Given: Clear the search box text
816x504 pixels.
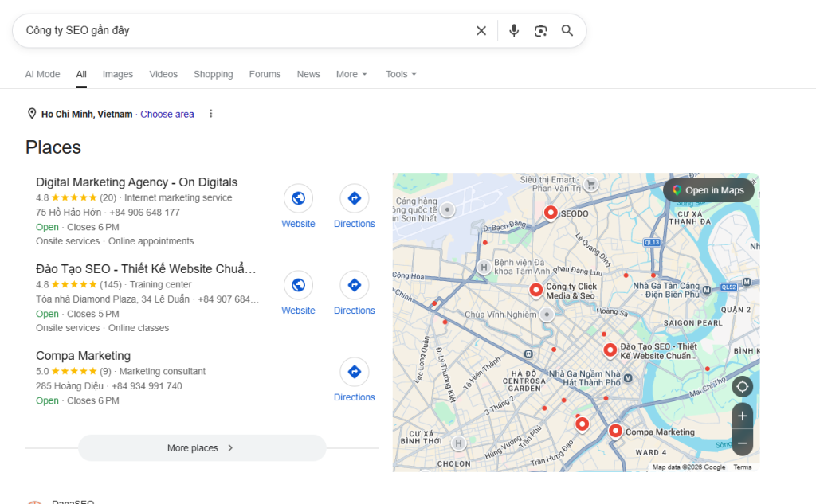Looking at the screenshot, I should point(481,31).
